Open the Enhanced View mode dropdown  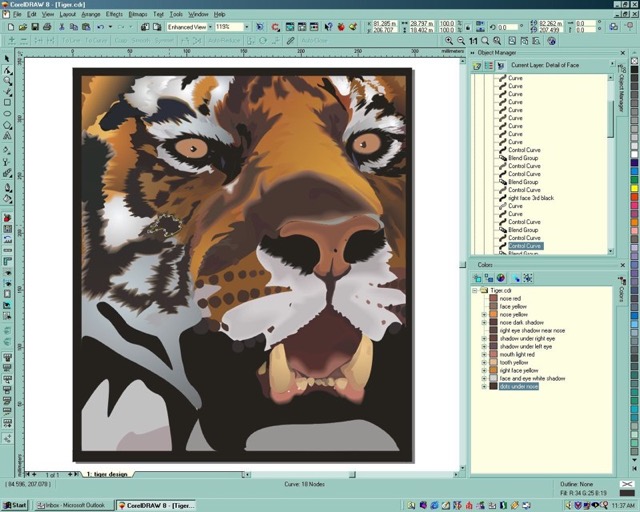coord(210,27)
